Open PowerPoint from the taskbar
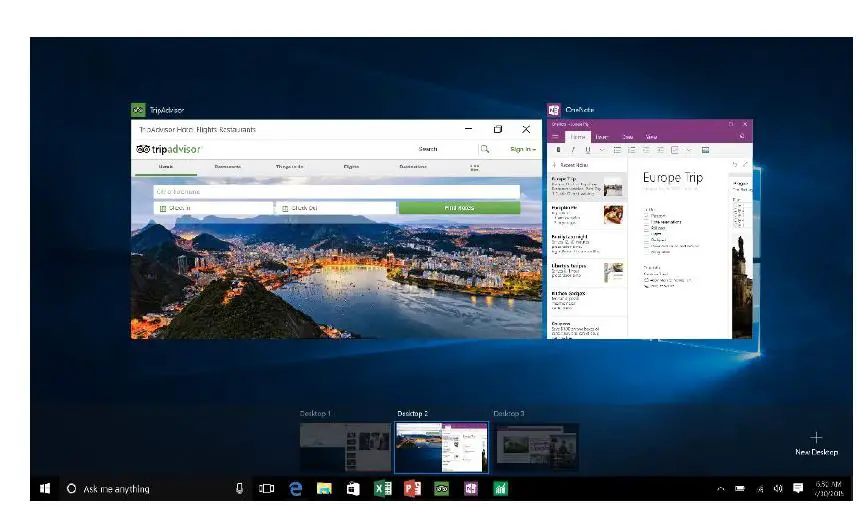Screen dimensions: 861x506 coord(412,488)
